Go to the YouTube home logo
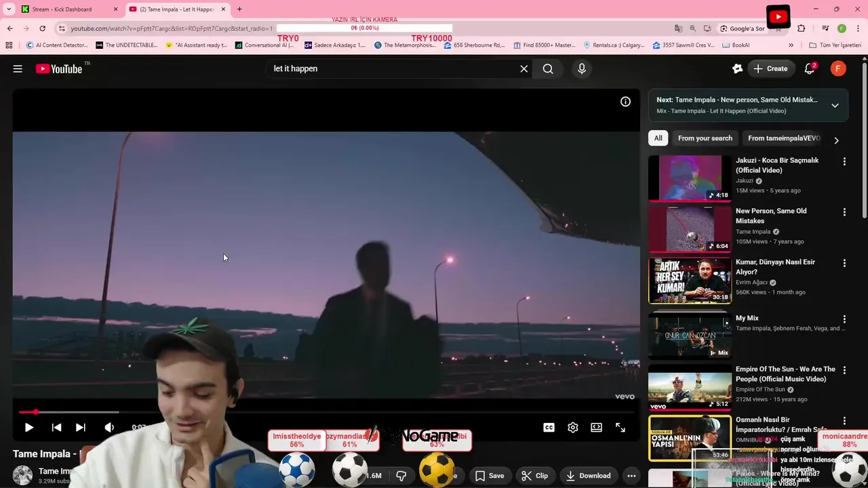This screenshot has height=488, width=868. pyautogui.click(x=59, y=68)
